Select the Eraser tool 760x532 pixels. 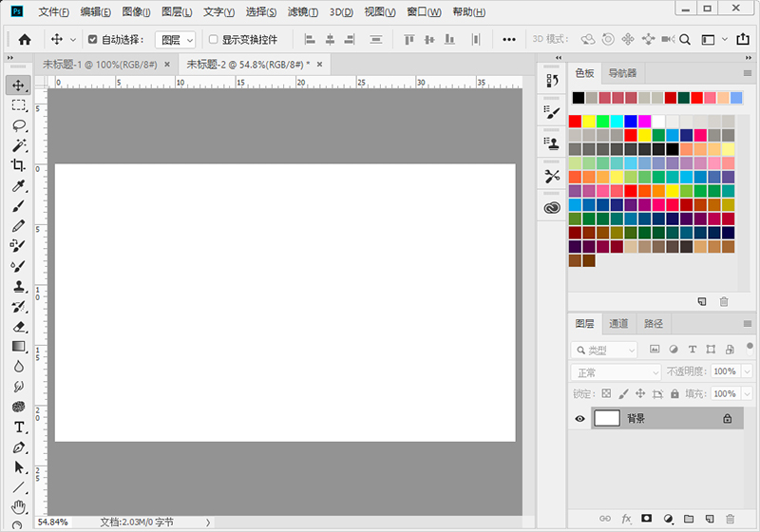coord(19,326)
